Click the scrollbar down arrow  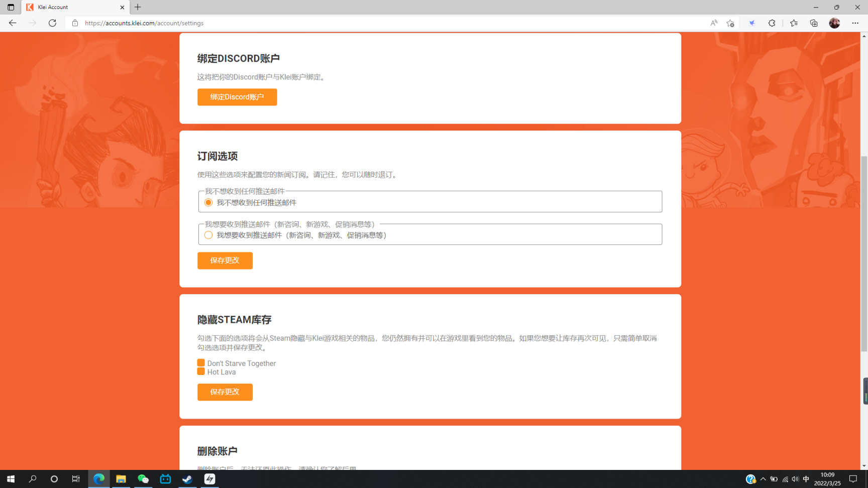(864, 466)
